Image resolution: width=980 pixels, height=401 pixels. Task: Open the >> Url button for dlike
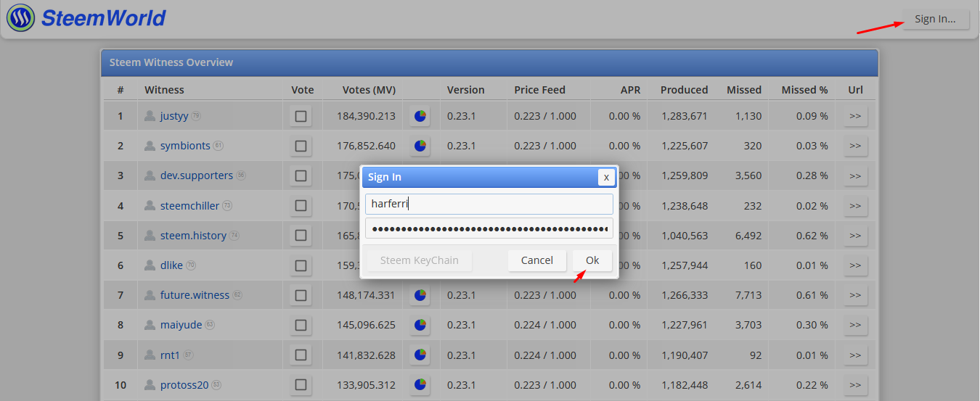point(855,265)
